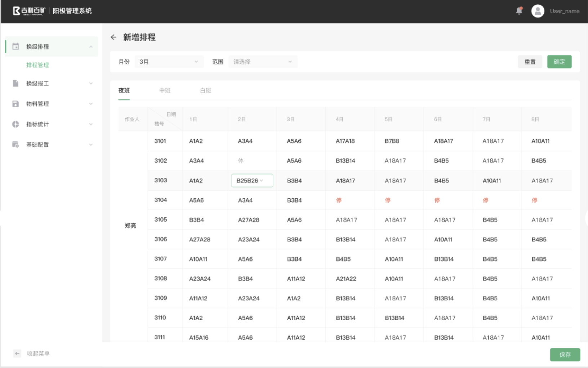Click the 收起菜单 collapse arrow icon

coord(17,354)
